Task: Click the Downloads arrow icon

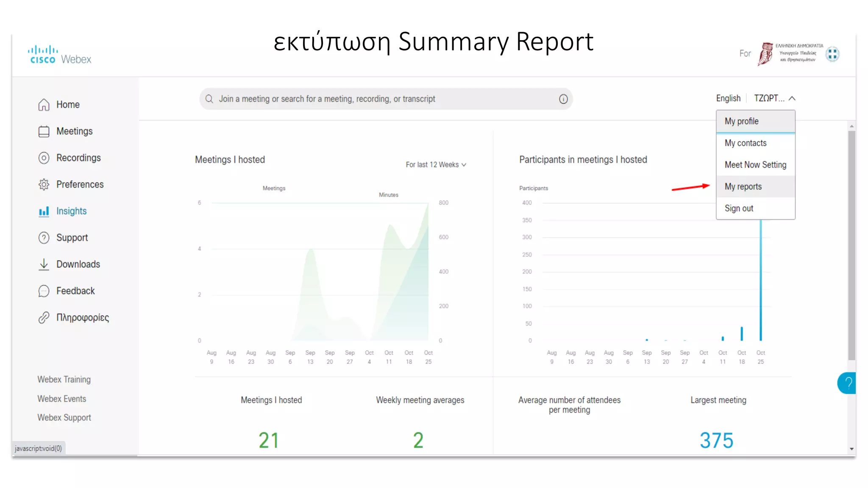Action: tap(44, 264)
